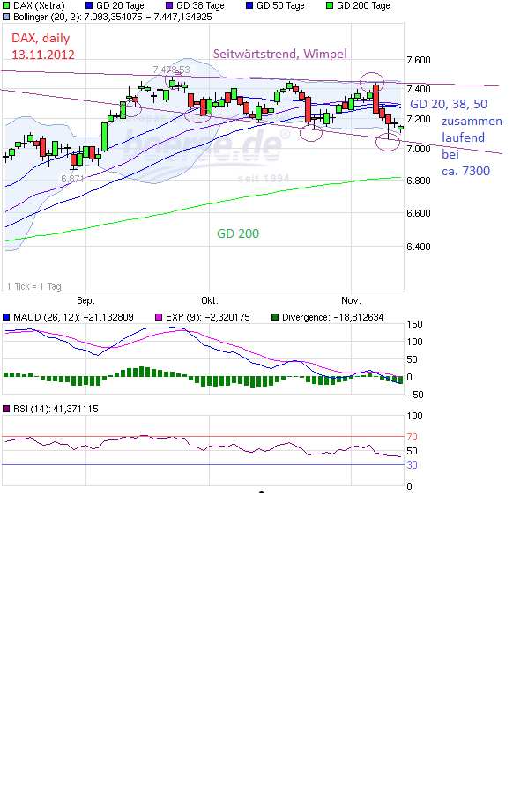Click the 'GD 20, 38, 50' annotation
513x812 pixels.
[x=449, y=104]
